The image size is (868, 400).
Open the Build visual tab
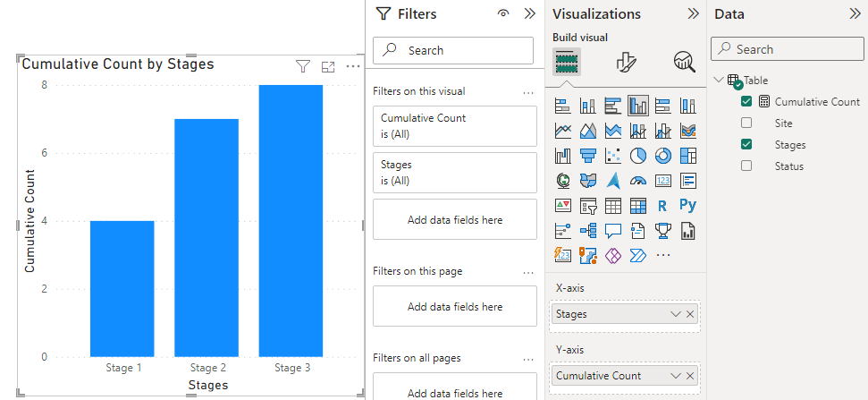tap(567, 62)
